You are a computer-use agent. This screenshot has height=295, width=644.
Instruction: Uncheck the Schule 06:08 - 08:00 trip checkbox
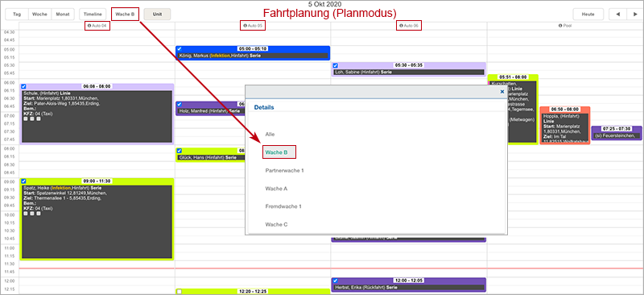(x=23, y=86)
